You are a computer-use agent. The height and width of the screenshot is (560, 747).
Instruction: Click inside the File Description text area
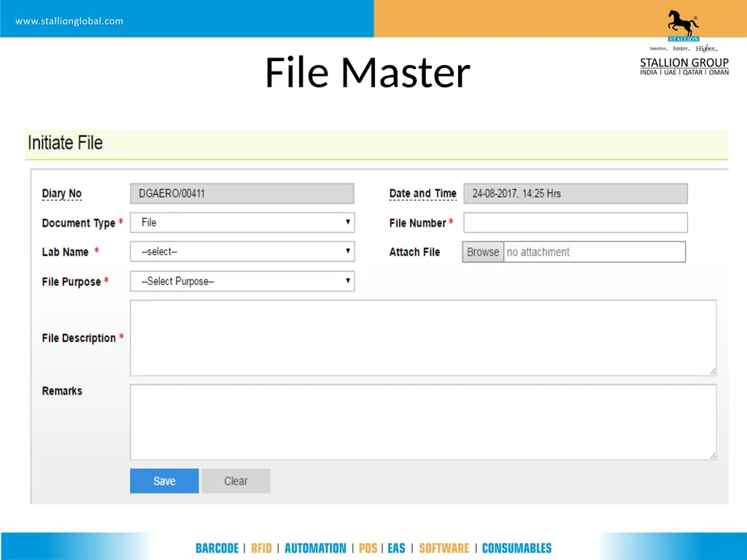tap(423, 338)
